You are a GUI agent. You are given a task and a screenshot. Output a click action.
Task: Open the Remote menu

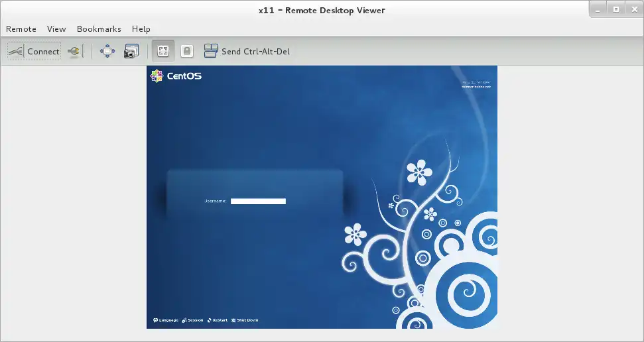tap(21, 28)
